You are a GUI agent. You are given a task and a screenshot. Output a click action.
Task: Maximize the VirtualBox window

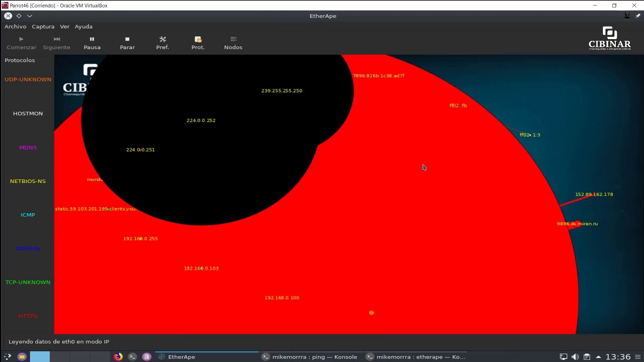614,6
